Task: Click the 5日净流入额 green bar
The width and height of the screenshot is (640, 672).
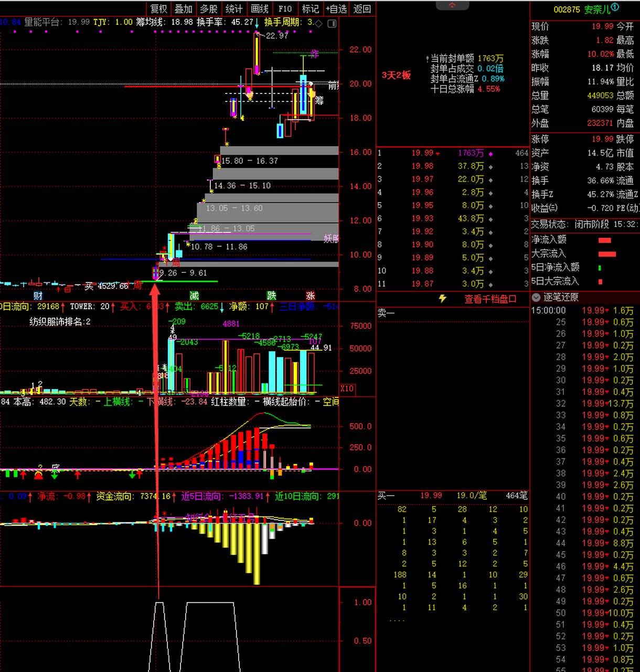Action: [x=600, y=268]
